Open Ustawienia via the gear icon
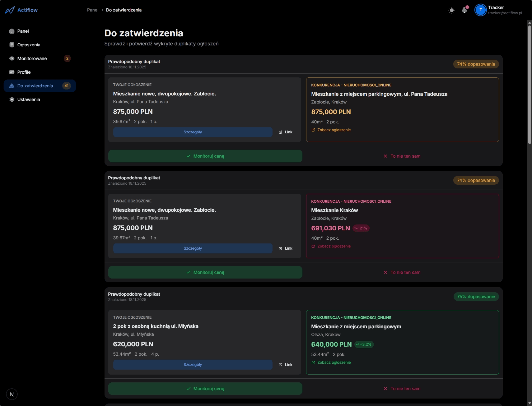The height and width of the screenshot is (406, 532). (x=12, y=99)
